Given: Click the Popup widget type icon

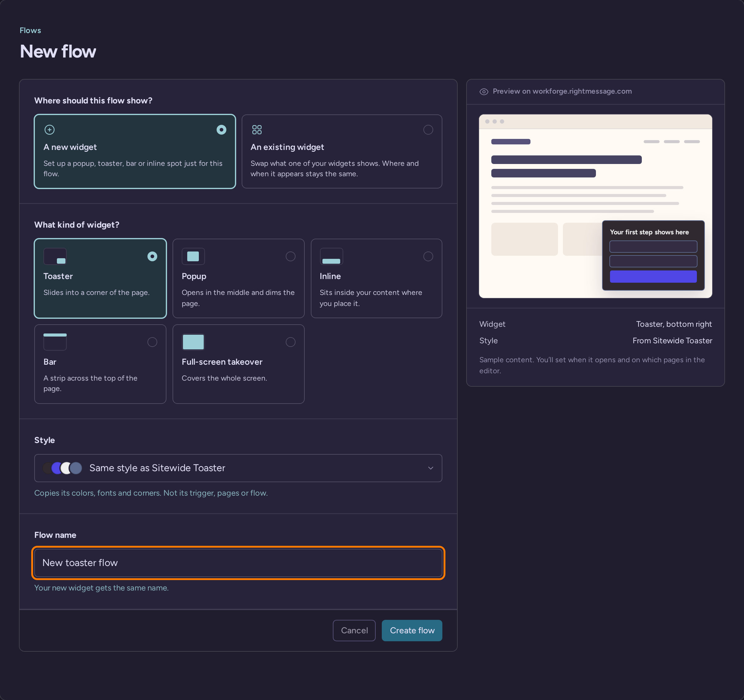Looking at the screenshot, I should (x=193, y=256).
